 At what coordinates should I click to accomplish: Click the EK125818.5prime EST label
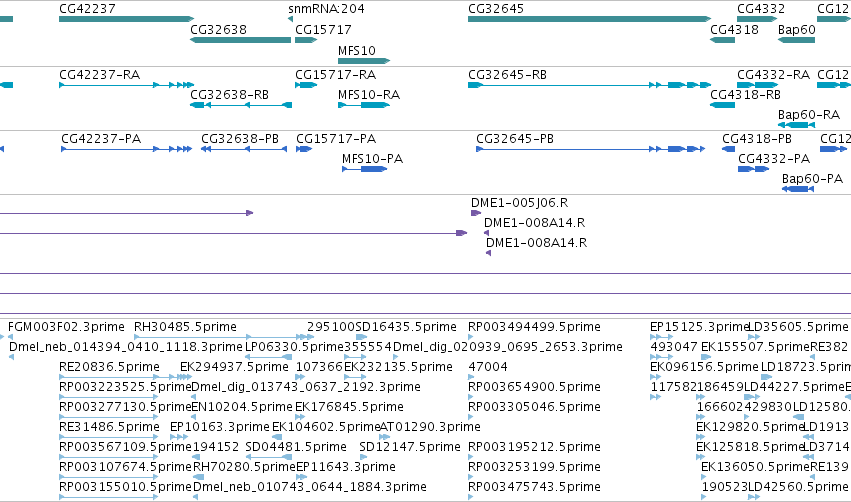coord(750,447)
